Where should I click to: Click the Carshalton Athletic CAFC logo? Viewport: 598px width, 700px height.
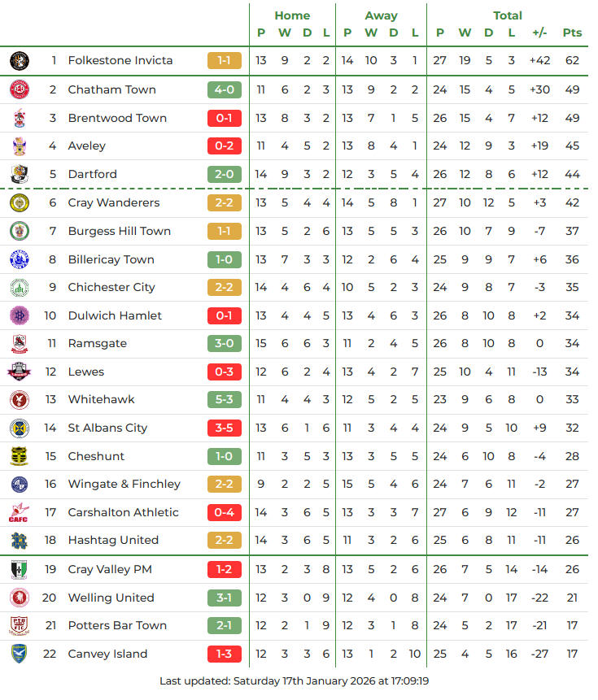[19, 512]
